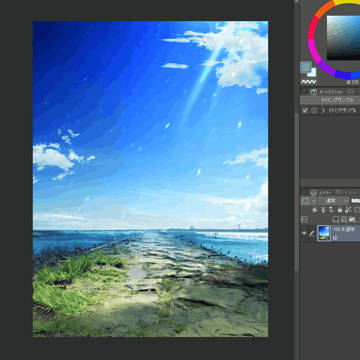
Task: Toggle Lock Transparent Pixels icon
Action: pyautogui.click(x=348, y=210)
